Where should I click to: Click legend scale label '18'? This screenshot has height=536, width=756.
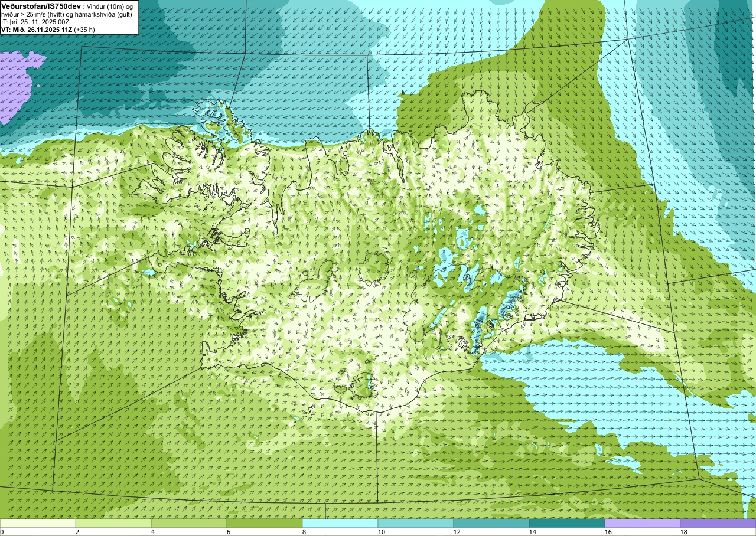[x=684, y=532]
